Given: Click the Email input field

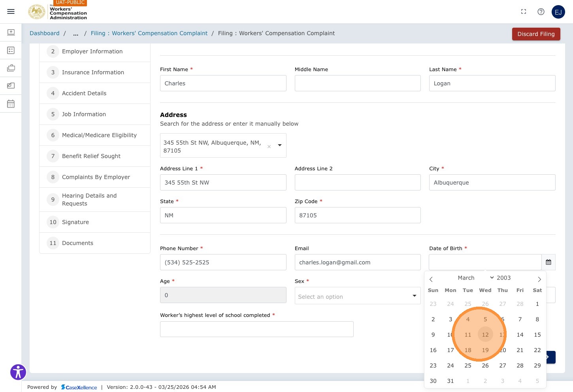Looking at the screenshot, I should (358, 262).
